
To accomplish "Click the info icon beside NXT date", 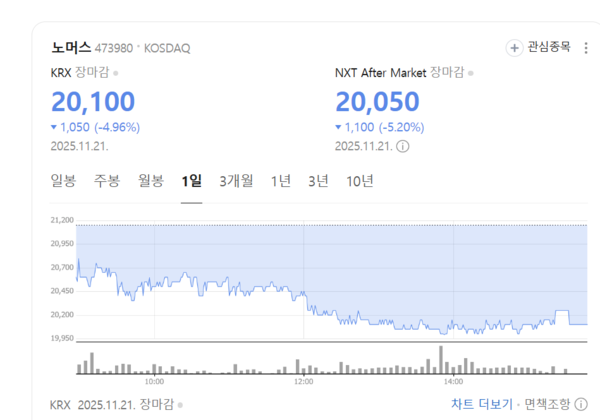I will [x=403, y=146].
